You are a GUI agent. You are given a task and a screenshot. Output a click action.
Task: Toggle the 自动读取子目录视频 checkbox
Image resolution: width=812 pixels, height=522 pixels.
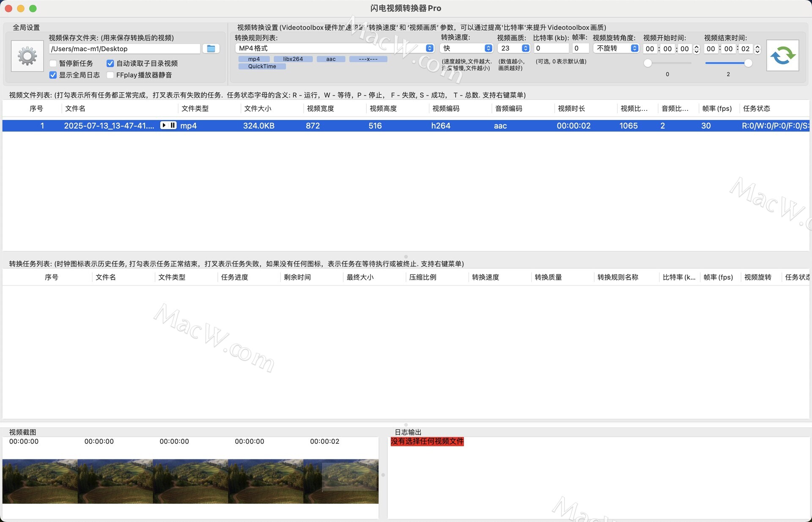110,63
